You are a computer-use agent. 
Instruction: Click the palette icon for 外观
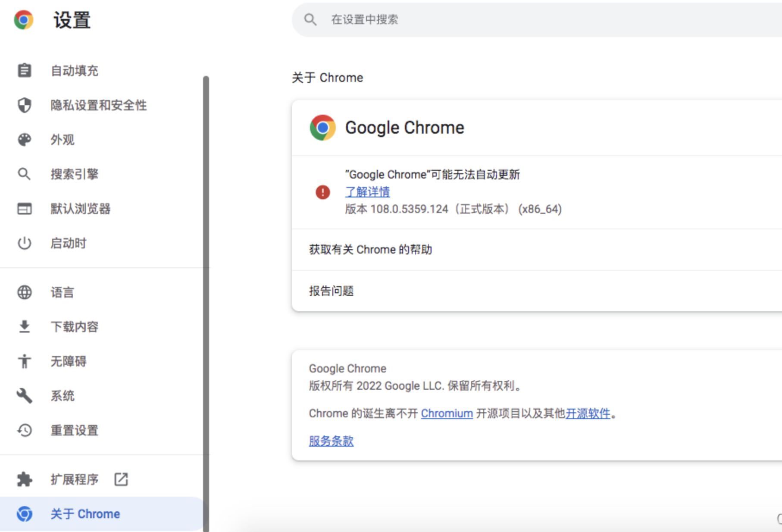[24, 139]
